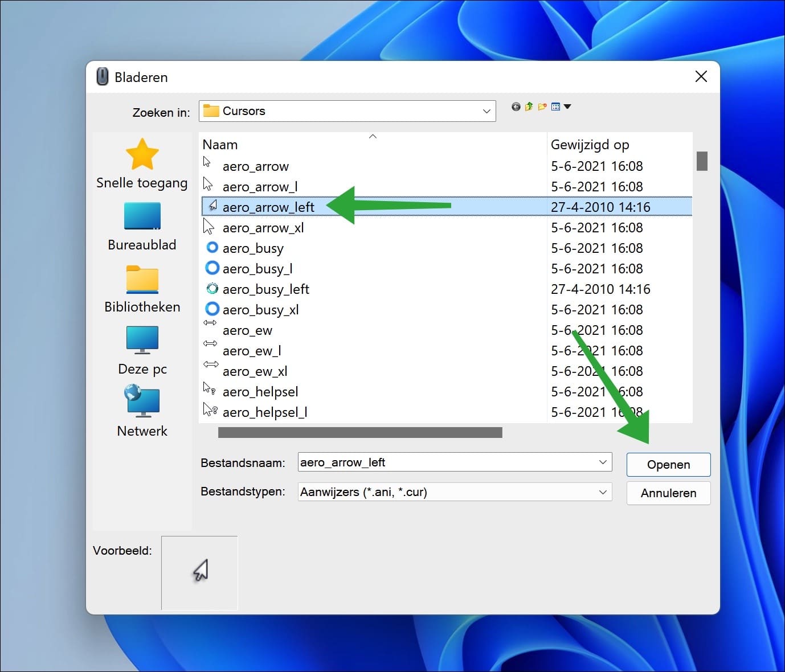Close the Bladeren dialog

click(x=701, y=76)
